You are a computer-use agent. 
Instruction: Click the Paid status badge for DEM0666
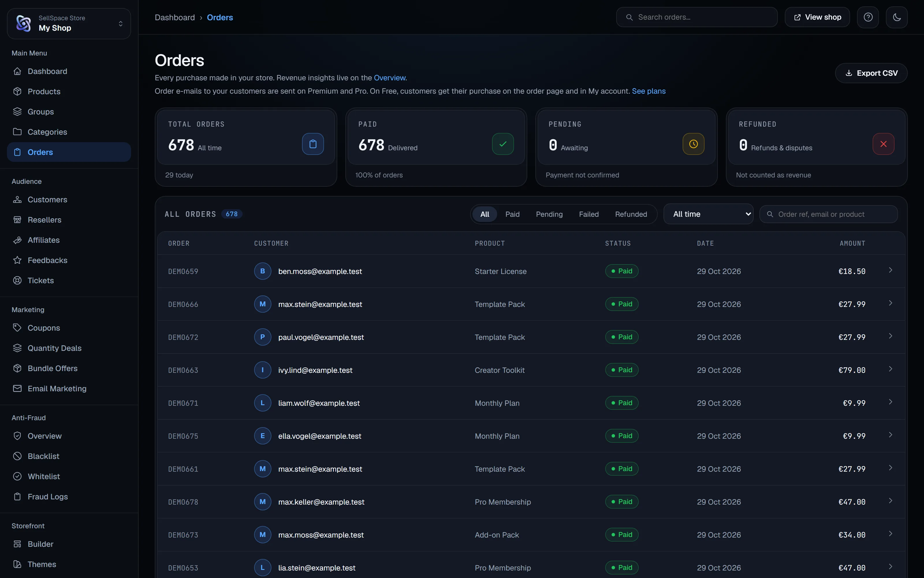[x=622, y=304]
